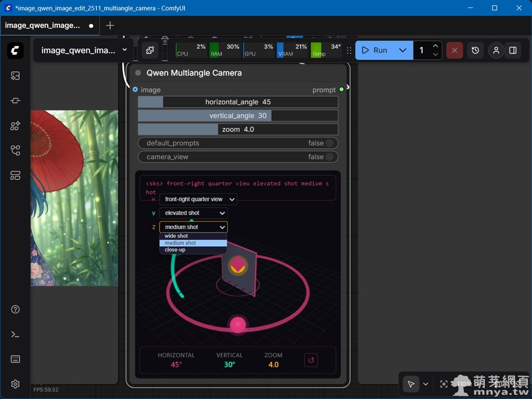
Task: Click the reset camera angles icon
Action: click(311, 360)
